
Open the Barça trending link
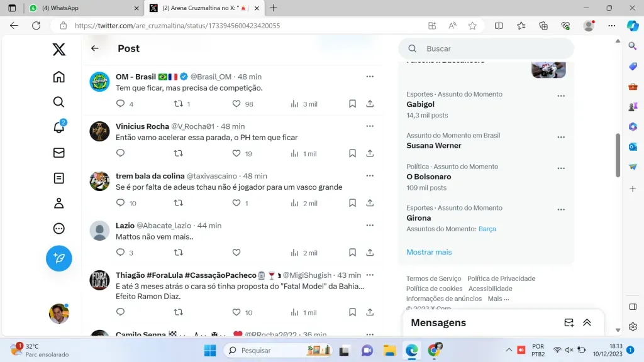pyautogui.click(x=487, y=229)
